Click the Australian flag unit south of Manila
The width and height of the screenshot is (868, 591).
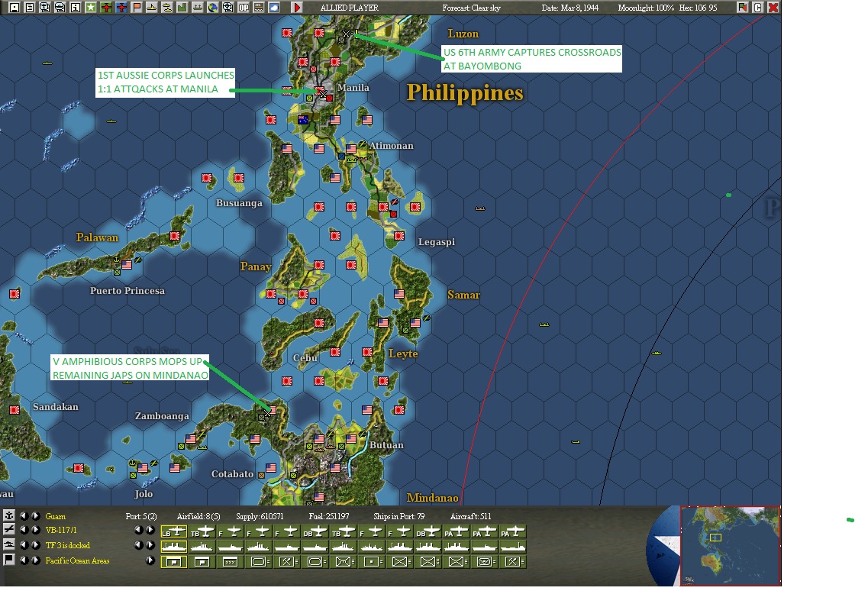[x=303, y=119]
